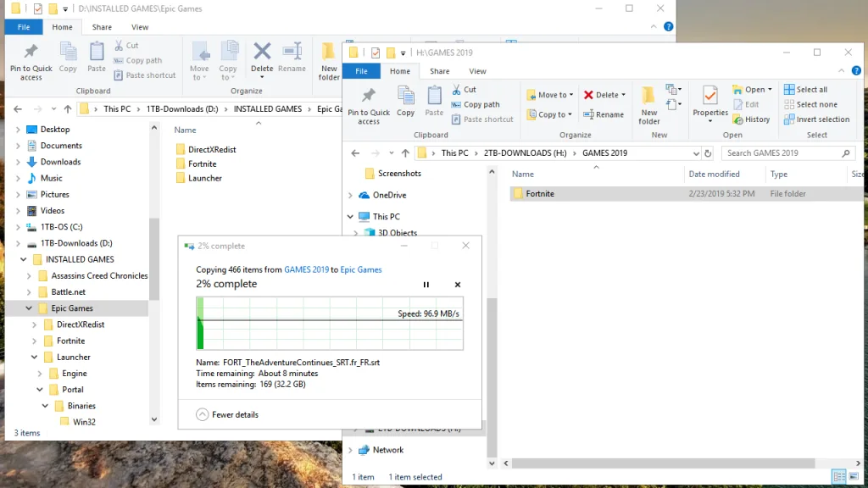This screenshot has height=488, width=868.
Task: Click Copy path in GAMES 2019 ribbon
Action: click(x=476, y=104)
